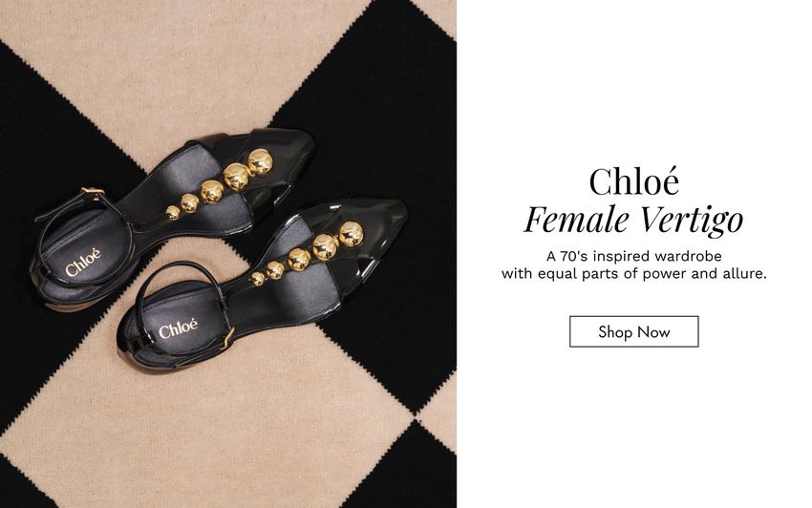Click the Chloé logo on lower shoe insole
812x508 pixels.
(x=178, y=329)
